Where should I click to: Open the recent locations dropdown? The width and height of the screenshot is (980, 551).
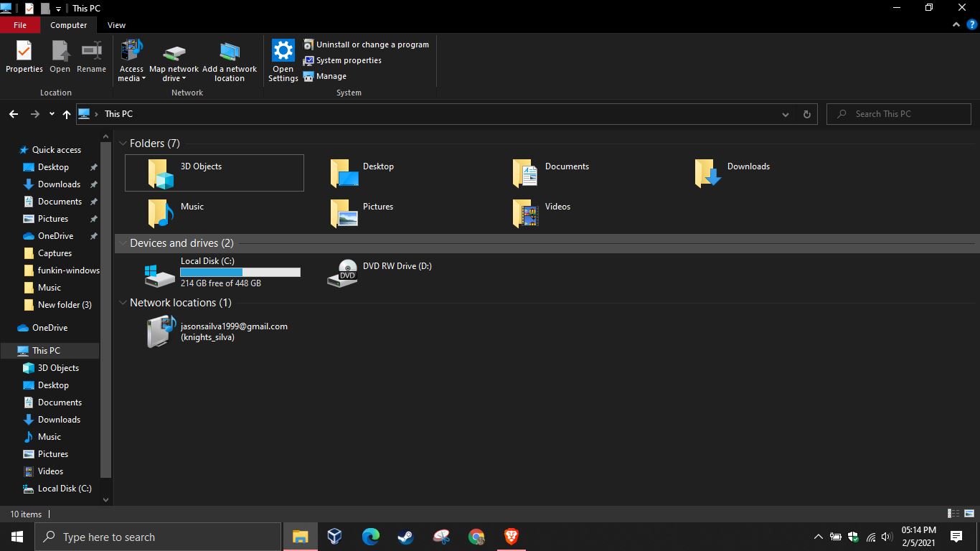point(52,114)
